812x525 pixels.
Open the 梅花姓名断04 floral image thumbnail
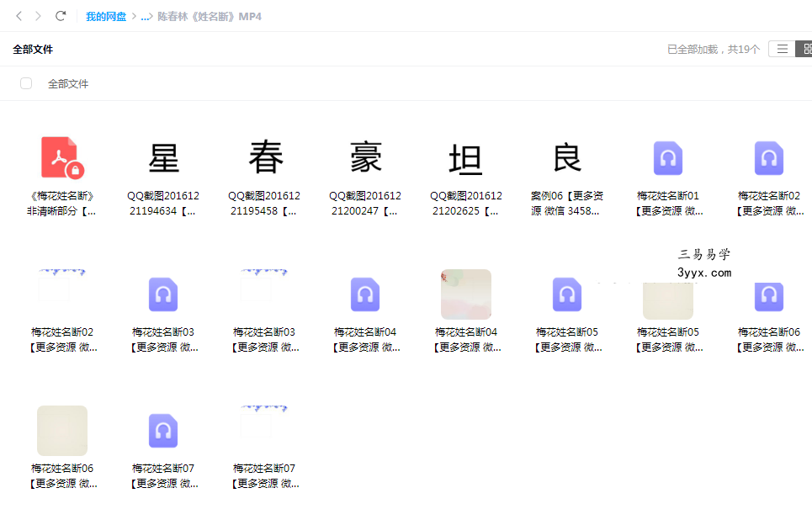(x=466, y=294)
